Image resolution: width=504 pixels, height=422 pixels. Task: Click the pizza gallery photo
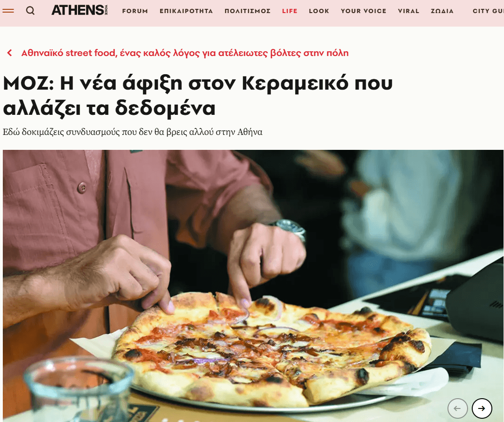click(253, 286)
